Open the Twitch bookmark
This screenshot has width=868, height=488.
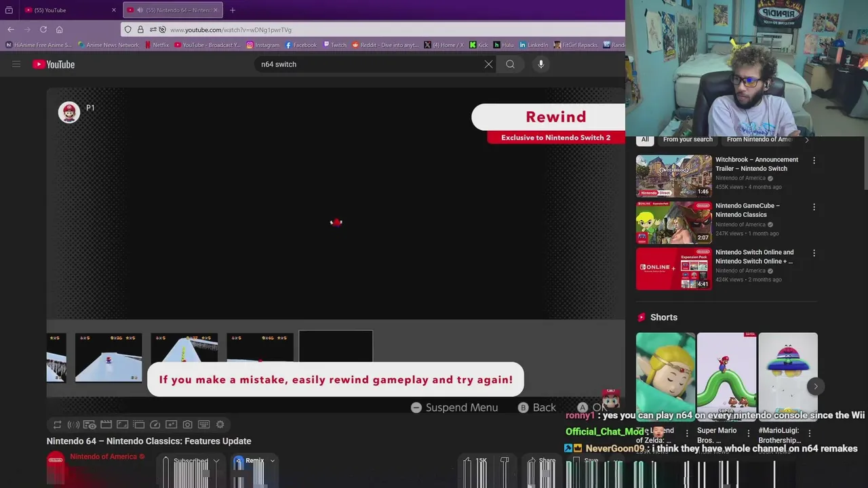point(335,45)
